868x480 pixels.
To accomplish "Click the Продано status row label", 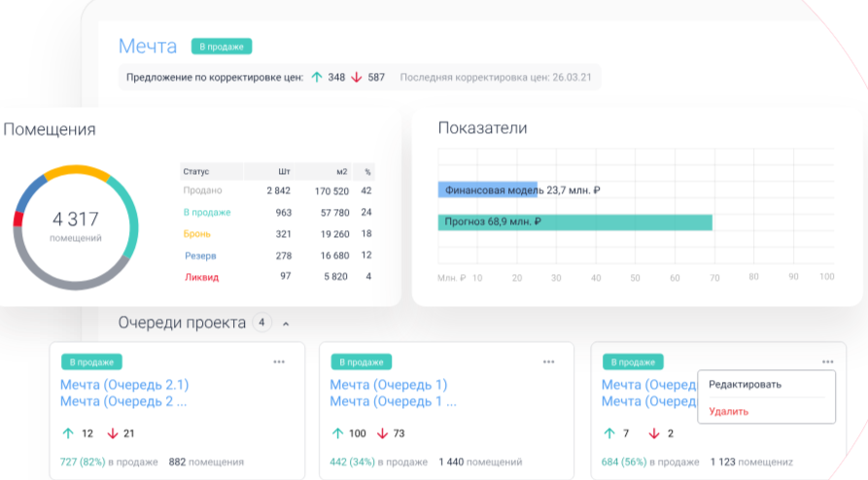I will click(202, 190).
